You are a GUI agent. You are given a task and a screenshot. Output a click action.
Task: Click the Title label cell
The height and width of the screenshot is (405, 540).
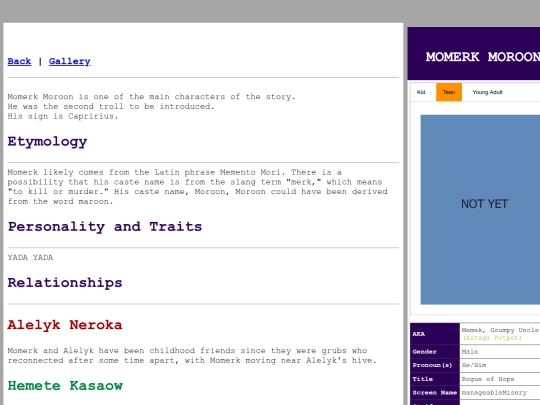click(x=435, y=379)
